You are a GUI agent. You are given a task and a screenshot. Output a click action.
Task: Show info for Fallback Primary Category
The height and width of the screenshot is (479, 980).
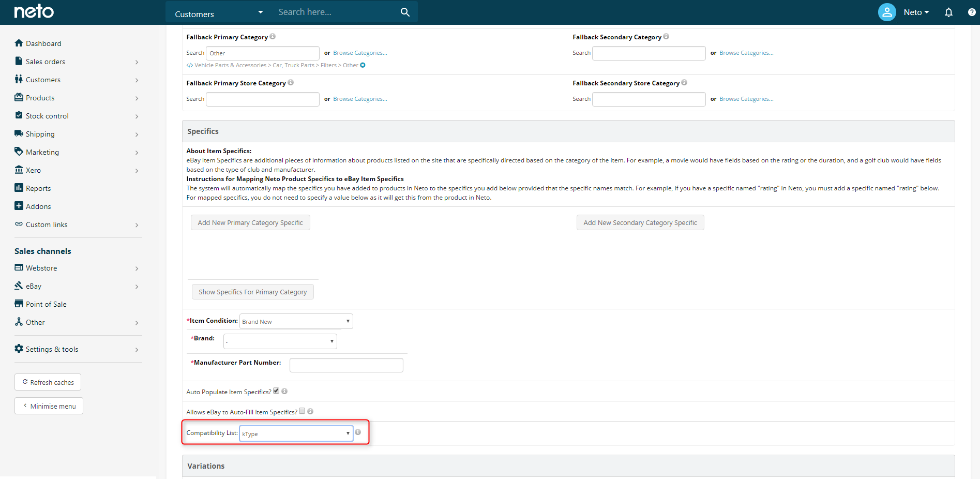273,36
